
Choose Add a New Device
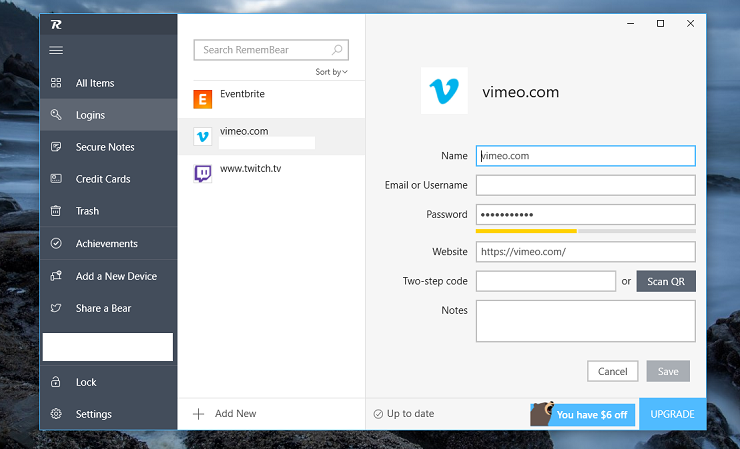[109, 276]
